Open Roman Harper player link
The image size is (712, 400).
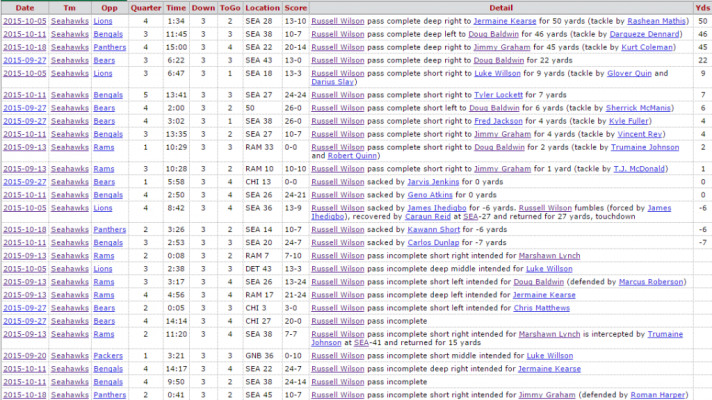658,395
